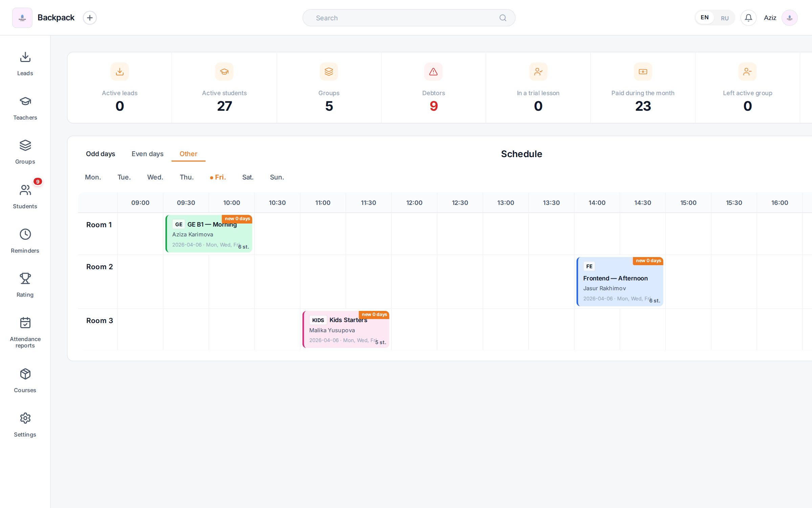Click the Active students count 27
This screenshot has height=508, width=812.
224,106
